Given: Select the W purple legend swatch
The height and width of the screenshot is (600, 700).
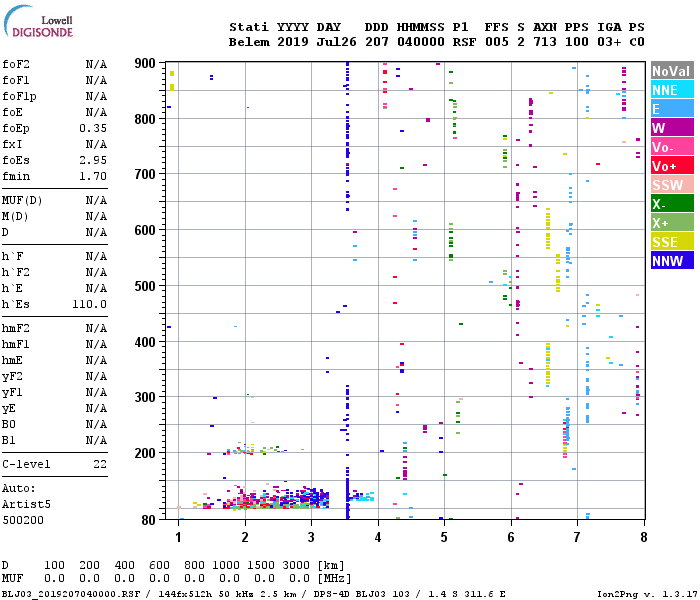Looking at the screenshot, I should (x=672, y=128).
